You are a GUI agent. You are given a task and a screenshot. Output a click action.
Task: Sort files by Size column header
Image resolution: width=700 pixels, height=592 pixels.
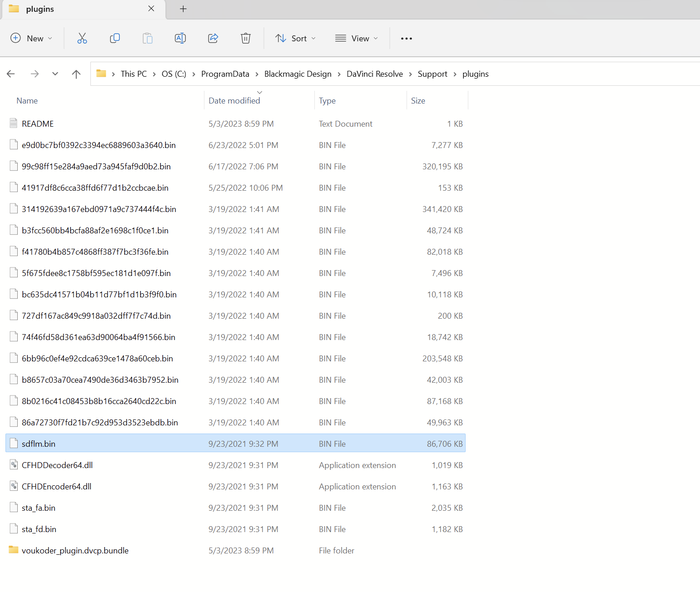coord(418,101)
